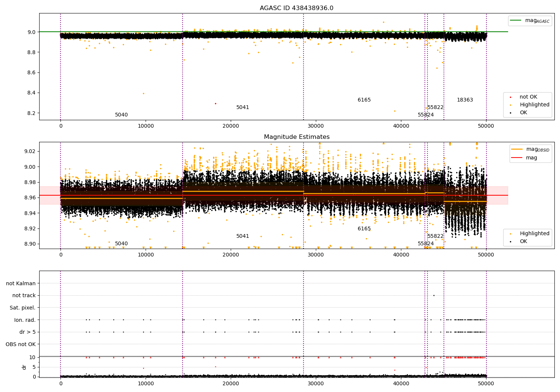The width and height of the screenshot is (560, 392).
Task: Click obsid label 55822 in the AGASC ID plot
Action: pos(435,108)
